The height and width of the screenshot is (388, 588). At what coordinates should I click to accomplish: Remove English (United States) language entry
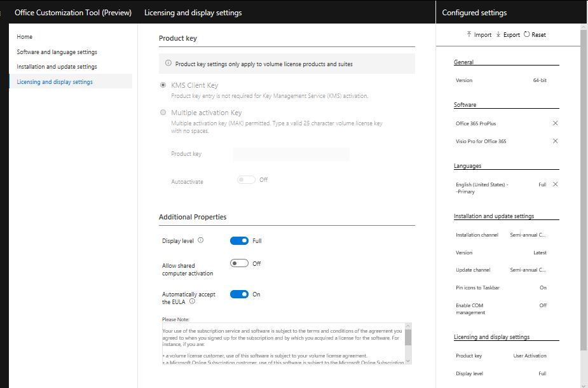[556, 184]
